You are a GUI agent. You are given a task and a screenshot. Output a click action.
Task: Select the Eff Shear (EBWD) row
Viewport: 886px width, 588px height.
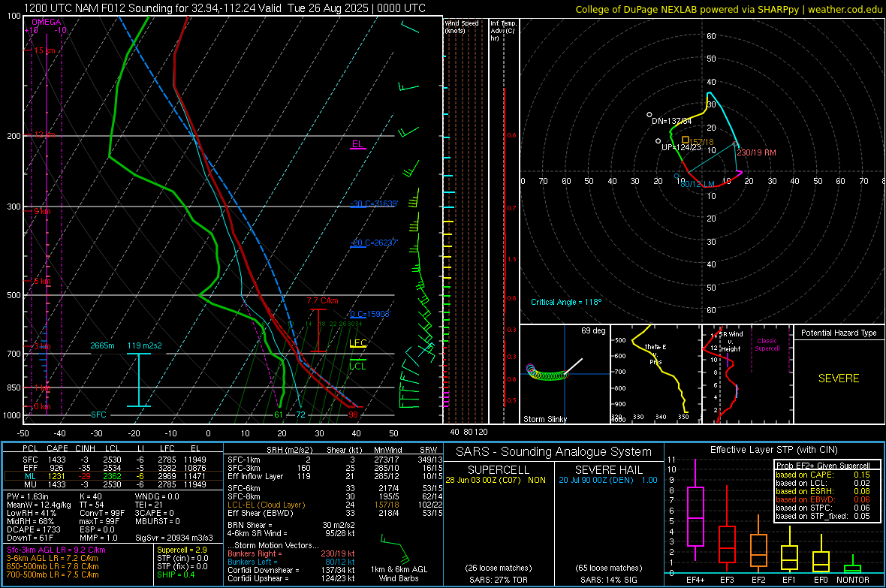[335, 513]
